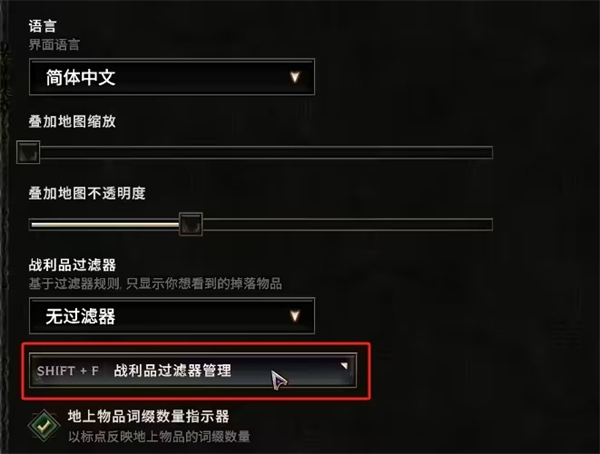Click the SHIFT + F shortcut hint
This screenshot has height=454, width=600.
coord(68,371)
